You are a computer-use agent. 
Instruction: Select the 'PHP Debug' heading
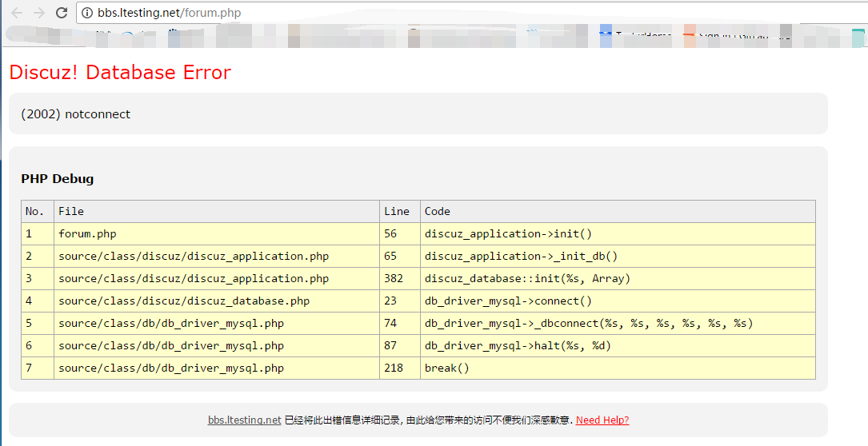point(58,179)
